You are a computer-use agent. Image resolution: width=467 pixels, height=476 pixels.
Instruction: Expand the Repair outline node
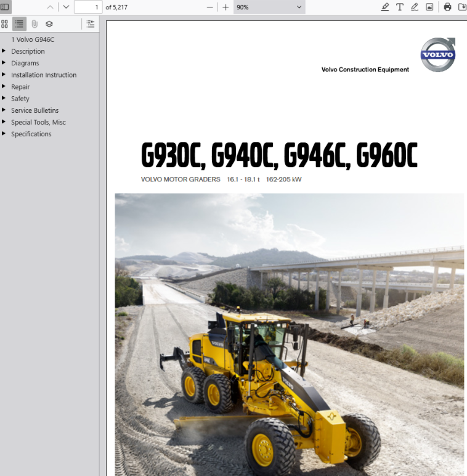click(4, 86)
